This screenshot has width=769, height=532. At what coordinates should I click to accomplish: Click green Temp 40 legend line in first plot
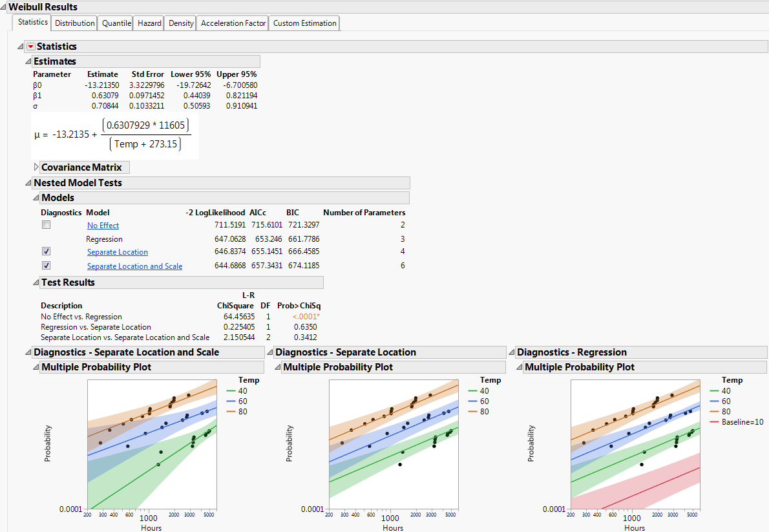click(x=231, y=390)
